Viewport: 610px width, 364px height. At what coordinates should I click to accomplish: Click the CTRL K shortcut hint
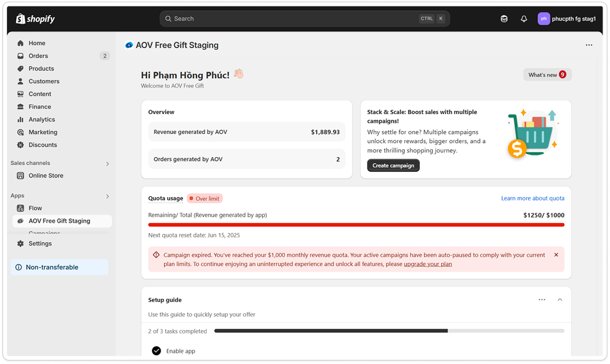click(x=432, y=19)
